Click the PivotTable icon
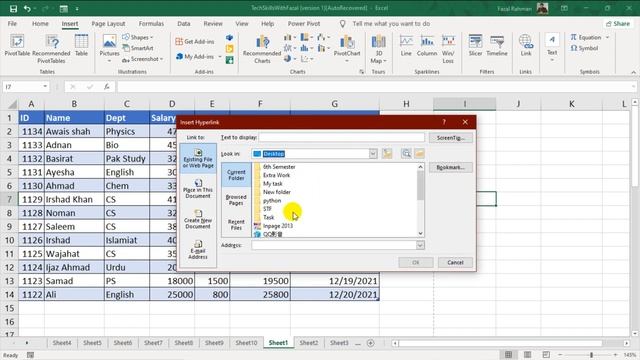 [17, 46]
